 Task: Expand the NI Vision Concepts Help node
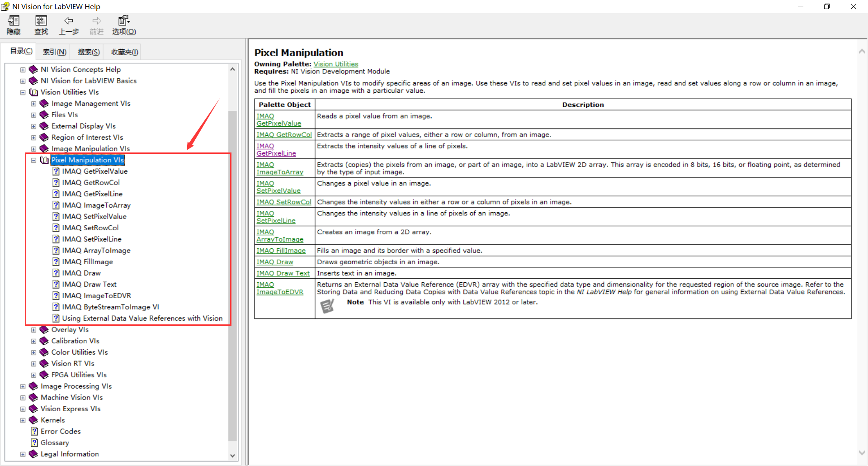pos(23,70)
